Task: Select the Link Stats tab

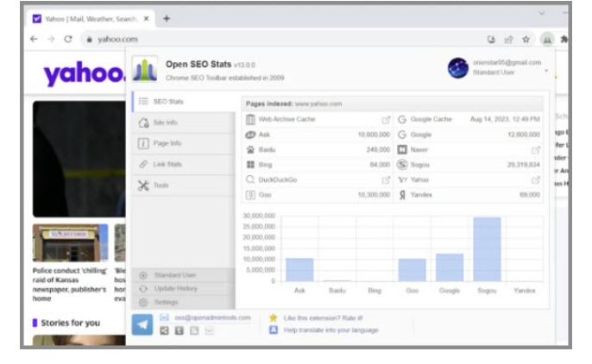Action: tap(184, 165)
